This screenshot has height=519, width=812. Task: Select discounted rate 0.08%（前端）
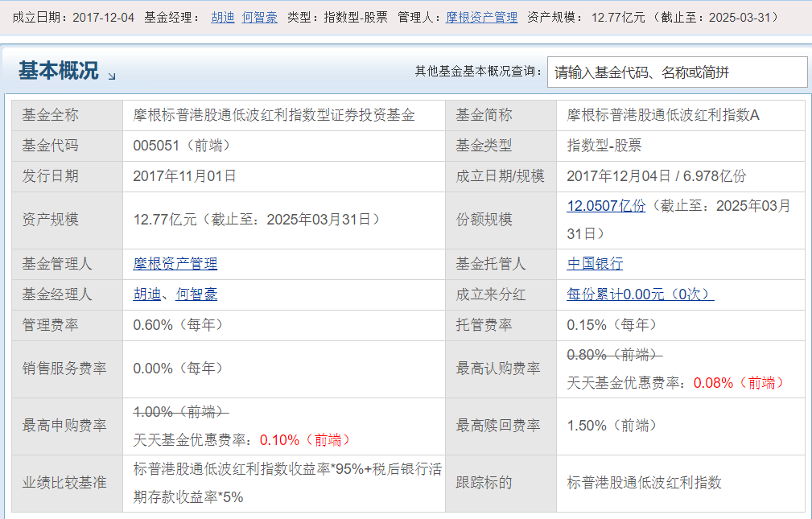click(740, 383)
